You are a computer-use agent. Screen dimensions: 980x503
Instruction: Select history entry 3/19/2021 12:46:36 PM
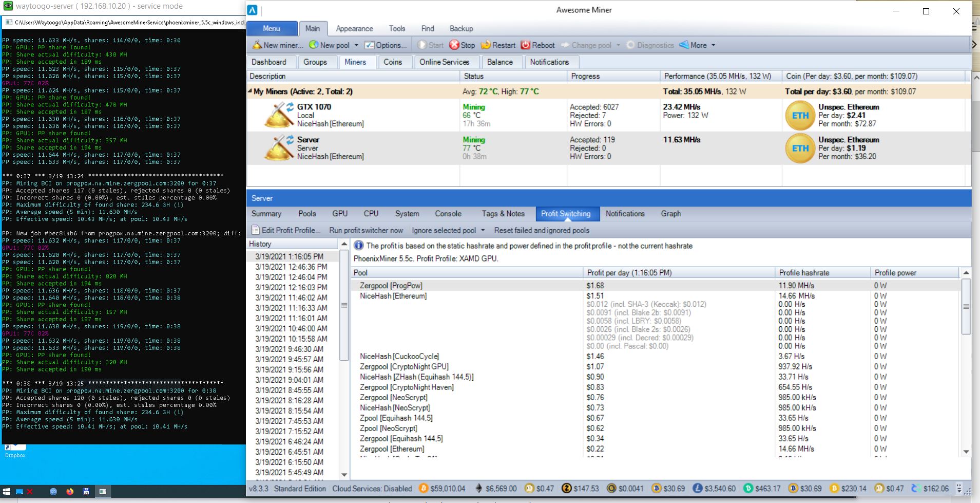point(291,267)
